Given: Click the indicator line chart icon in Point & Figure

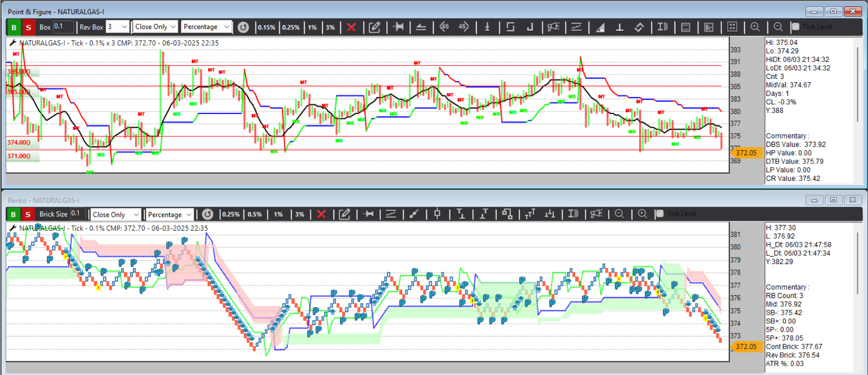Looking at the screenshot, I should (x=576, y=27).
